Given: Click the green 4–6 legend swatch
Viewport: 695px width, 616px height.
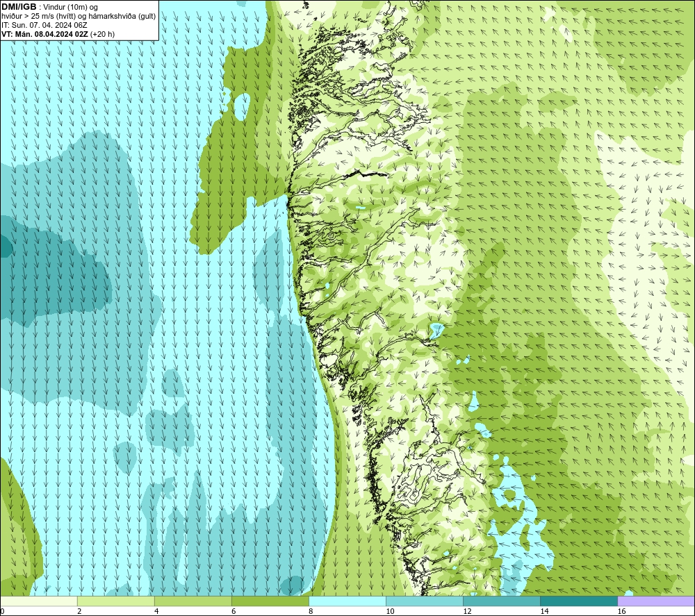Looking at the screenshot, I should point(193,601).
